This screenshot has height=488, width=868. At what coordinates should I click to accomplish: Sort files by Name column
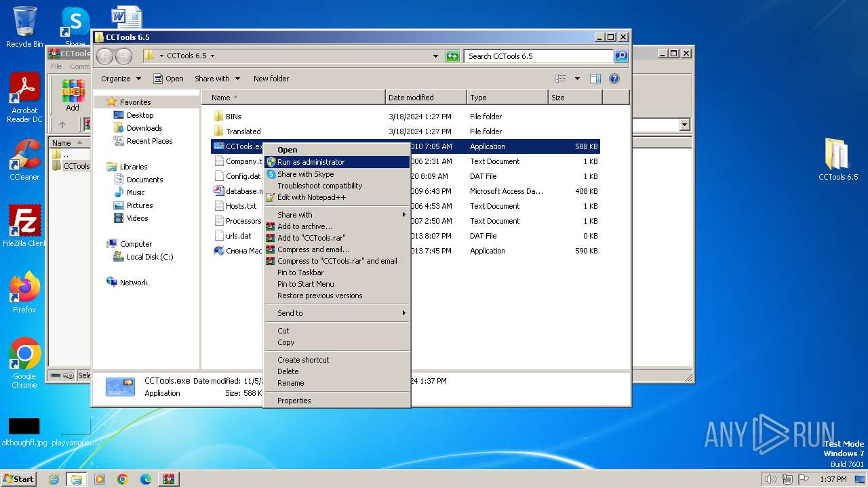click(x=295, y=98)
